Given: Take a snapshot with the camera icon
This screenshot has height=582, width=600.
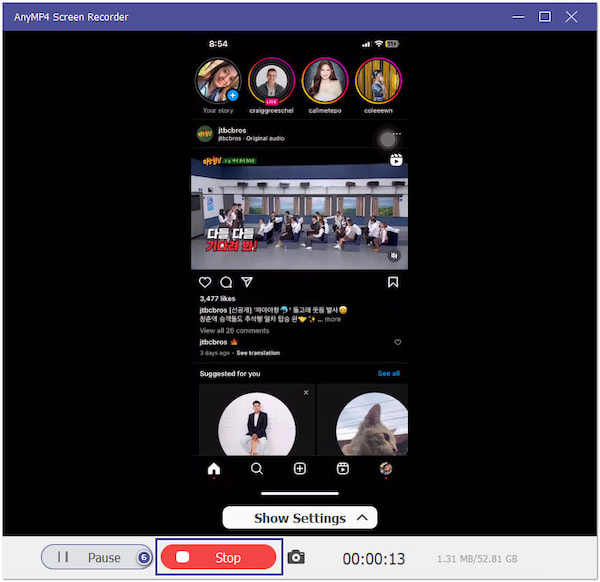Looking at the screenshot, I should (x=296, y=557).
